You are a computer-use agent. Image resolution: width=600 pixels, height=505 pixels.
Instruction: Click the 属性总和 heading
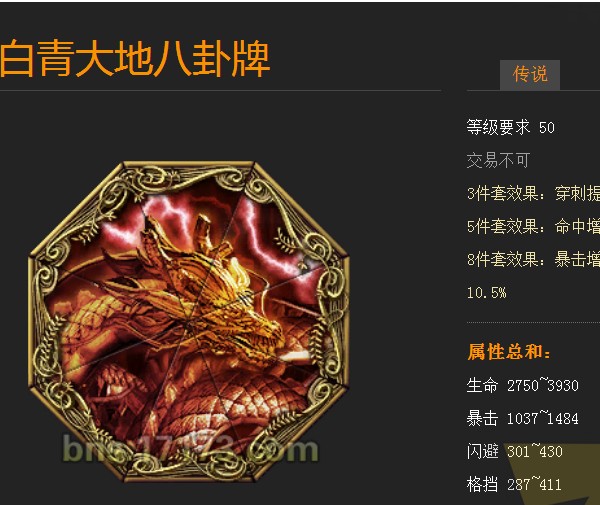(509, 352)
